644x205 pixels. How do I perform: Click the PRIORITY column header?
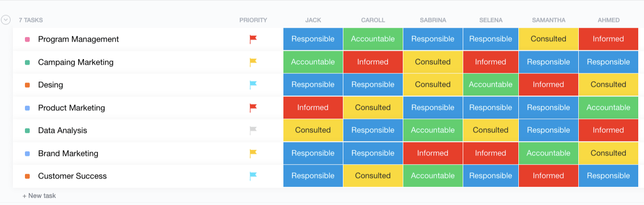tap(253, 20)
